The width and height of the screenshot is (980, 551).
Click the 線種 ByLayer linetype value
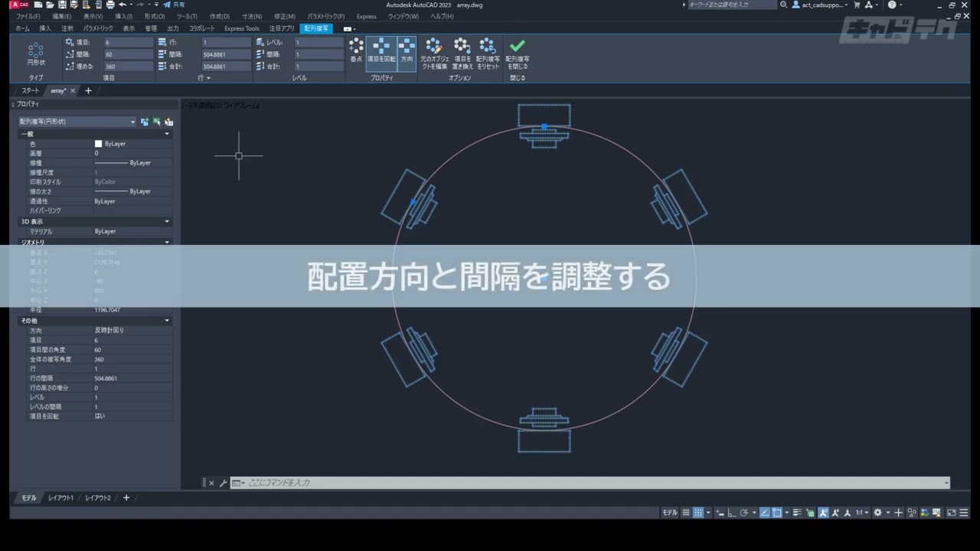132,163
